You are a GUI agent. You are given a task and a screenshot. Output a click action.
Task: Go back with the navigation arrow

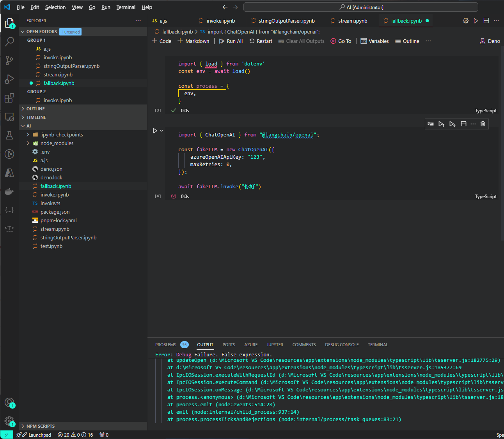225,7
